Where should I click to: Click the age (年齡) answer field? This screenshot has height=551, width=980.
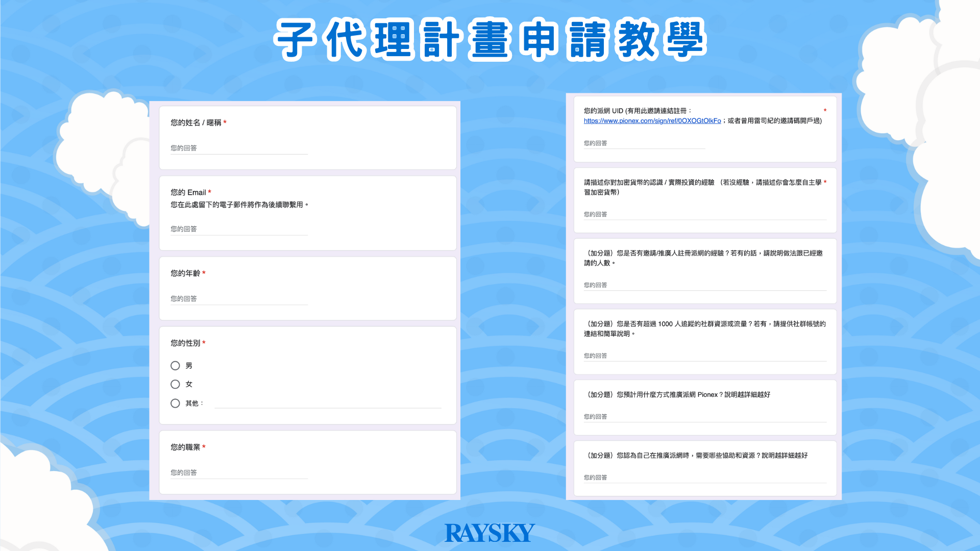click(x=239, y=299)
